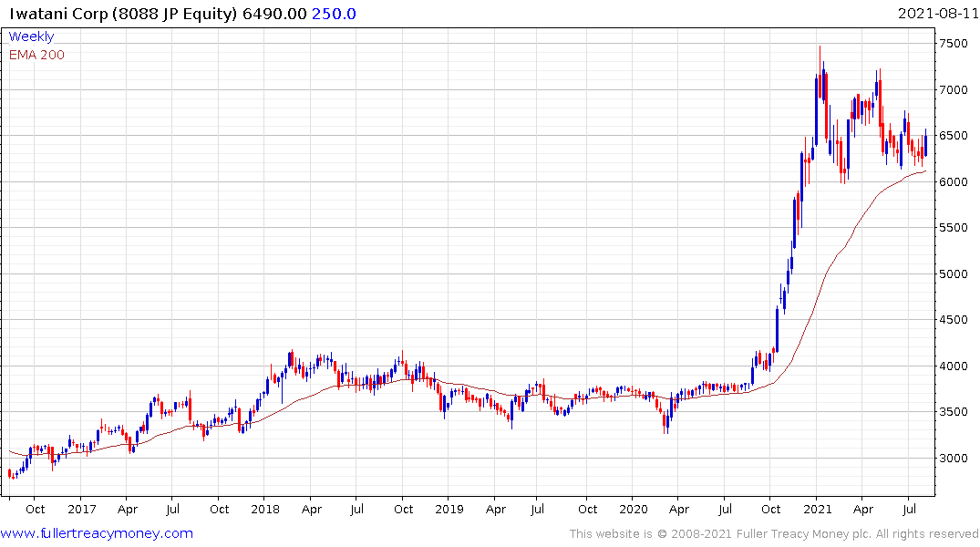
Task: Select the 2018 year label on time axis
Action: pyautogui.click(x=265, y=509)
